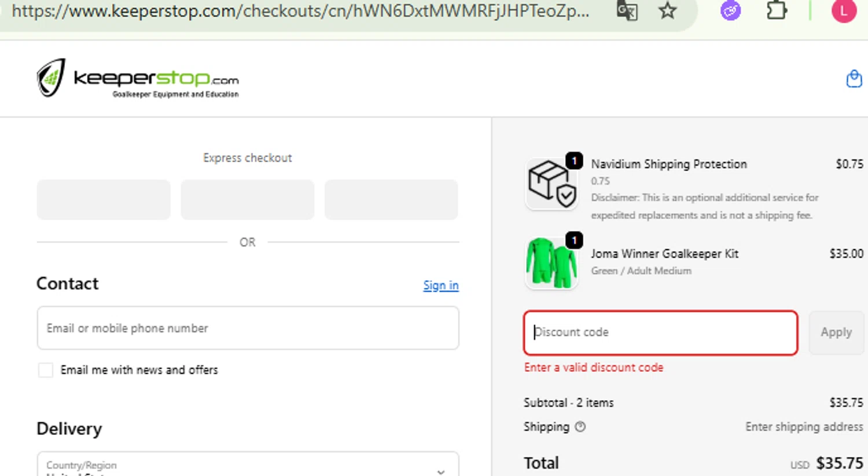Click the Sign in link
868x476 pixels.
(x=441, y=285)
